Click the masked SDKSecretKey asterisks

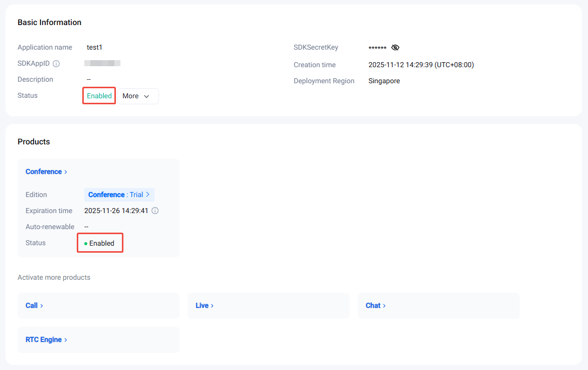377,48
